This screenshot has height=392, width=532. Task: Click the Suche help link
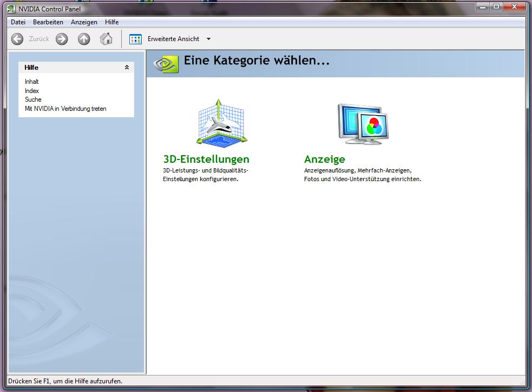coord(33,99)
